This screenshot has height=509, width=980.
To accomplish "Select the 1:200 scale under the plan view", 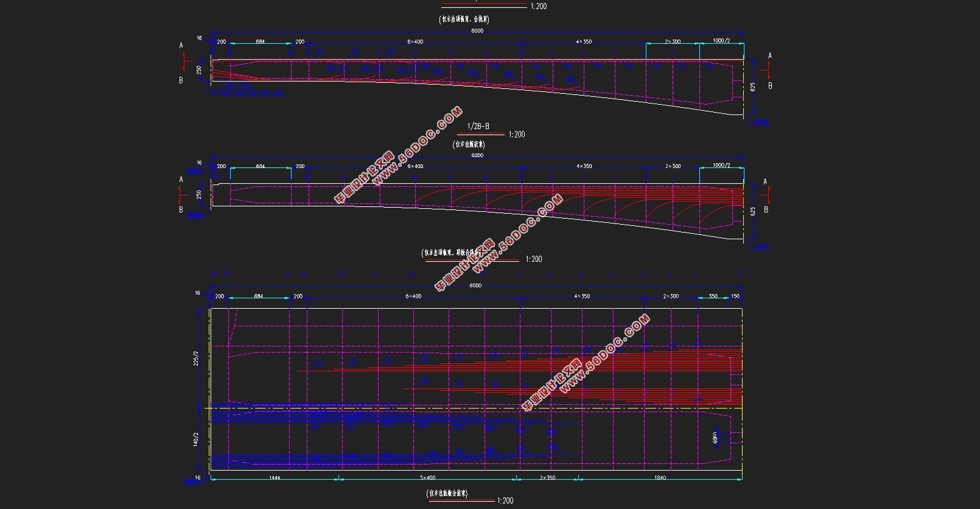I will click(x=505, y=501).
